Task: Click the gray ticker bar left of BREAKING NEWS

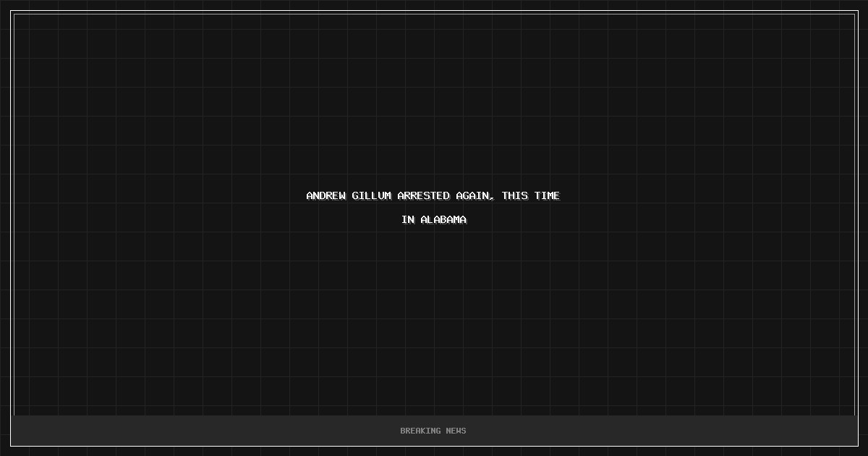Action: coord(203,431)
